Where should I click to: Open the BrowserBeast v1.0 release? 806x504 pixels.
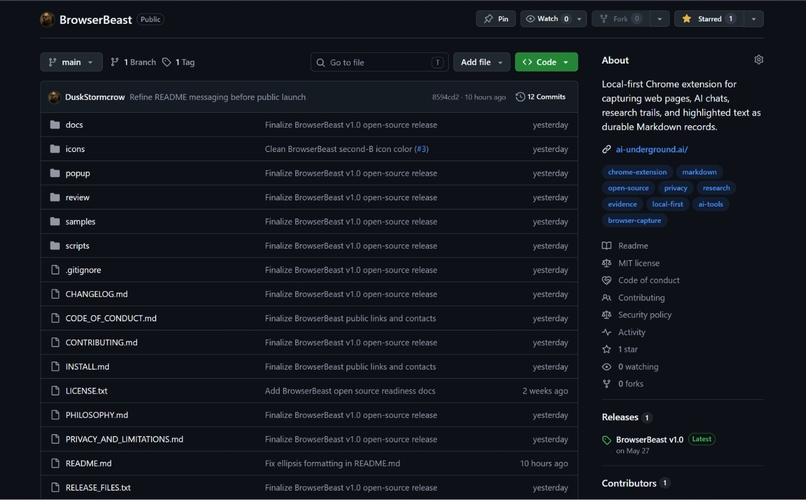click(x=650, y=440)
